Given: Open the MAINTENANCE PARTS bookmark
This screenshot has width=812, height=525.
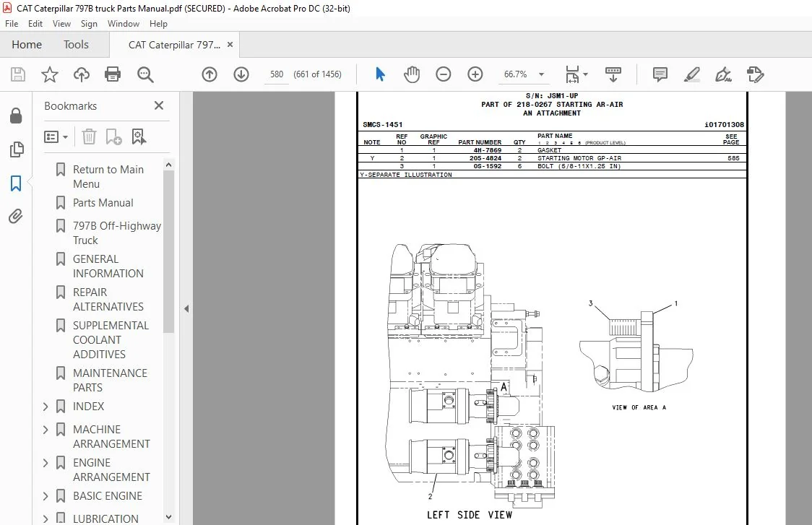Looking at the screenshot, I should pos(110,380).
